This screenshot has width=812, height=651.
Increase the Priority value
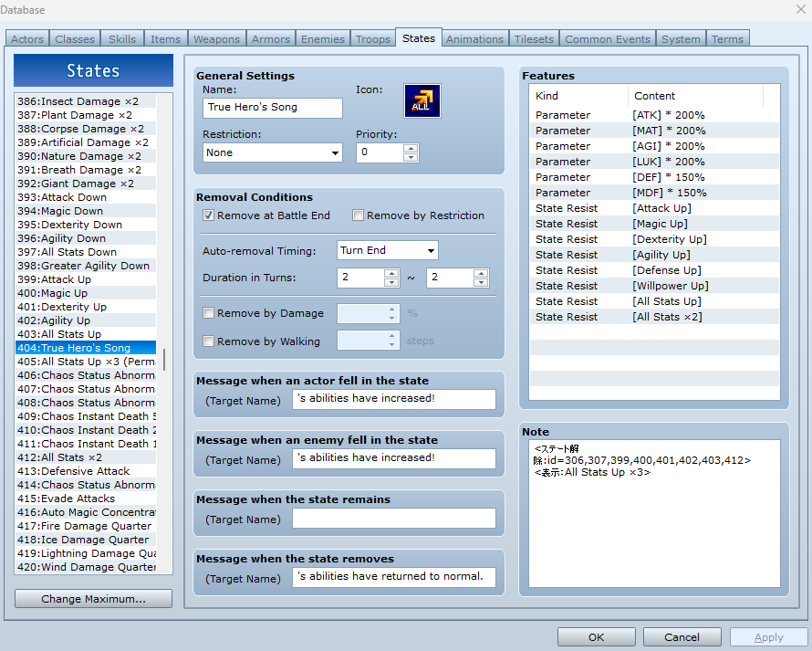tap(411, 149)
